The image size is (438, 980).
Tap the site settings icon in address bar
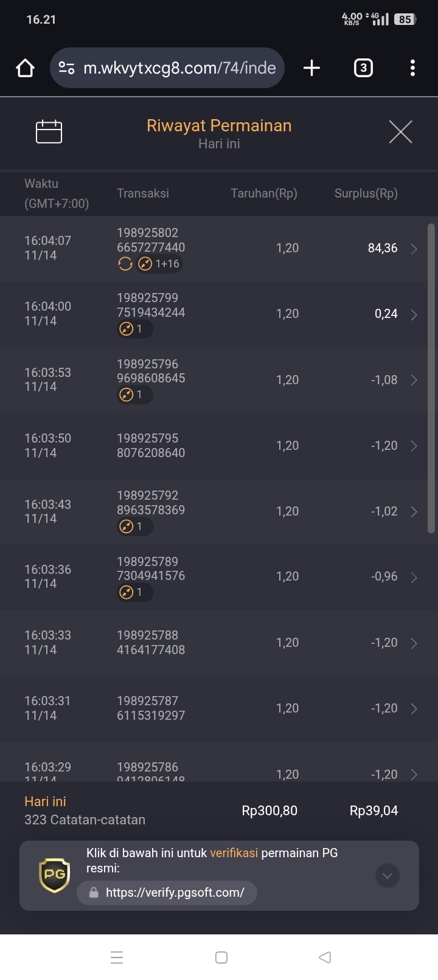(66, 68)
